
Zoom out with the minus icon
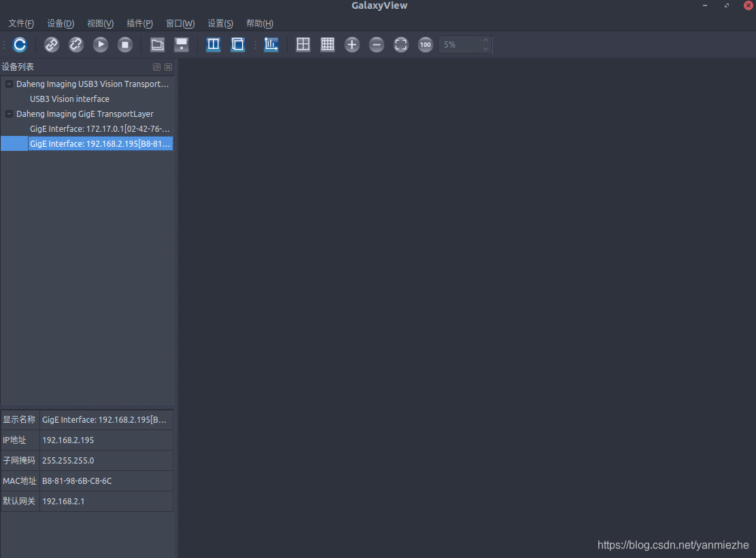click(x=377, y=44)
